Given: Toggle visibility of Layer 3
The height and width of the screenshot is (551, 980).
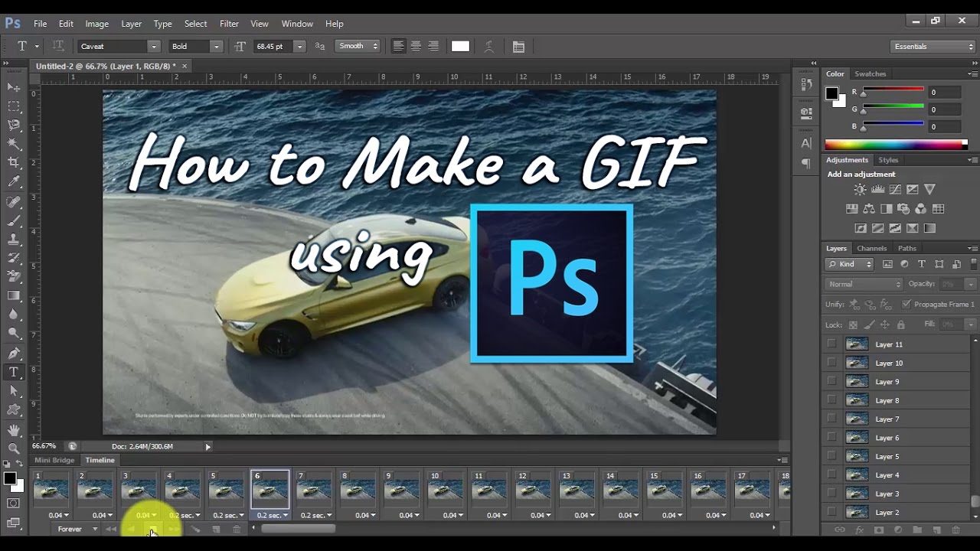Looking at the screenshot, I should click(x=831, y=494).
